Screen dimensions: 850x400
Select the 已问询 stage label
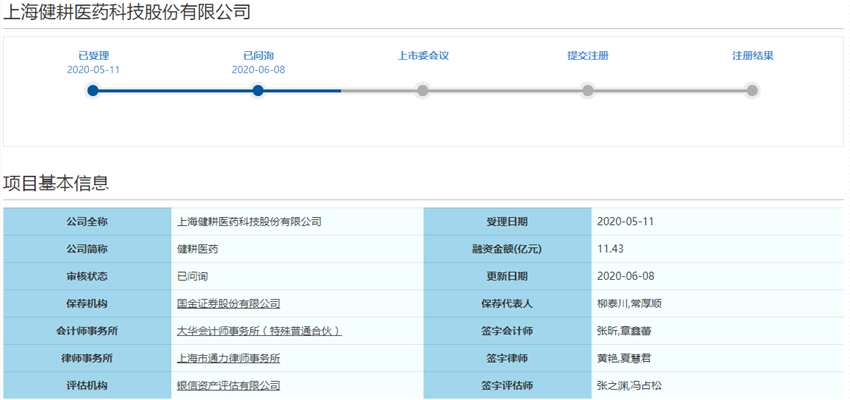259,55
